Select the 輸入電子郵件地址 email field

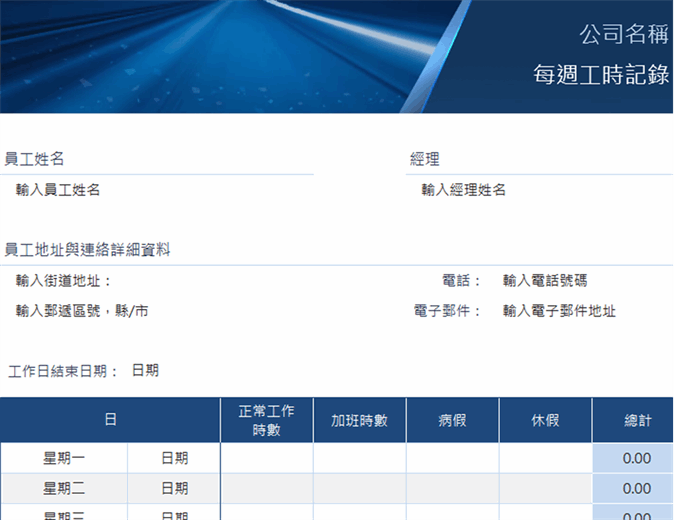[x=559, y=311]
